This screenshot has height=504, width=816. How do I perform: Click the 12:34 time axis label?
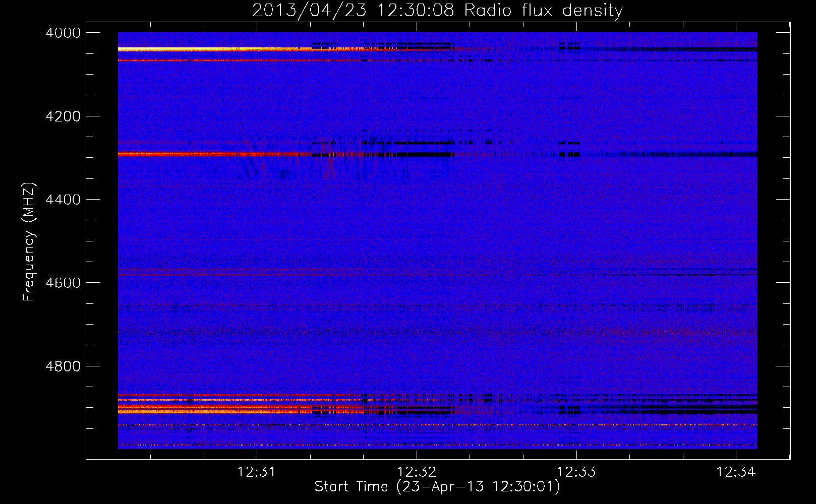click(736, 472)
